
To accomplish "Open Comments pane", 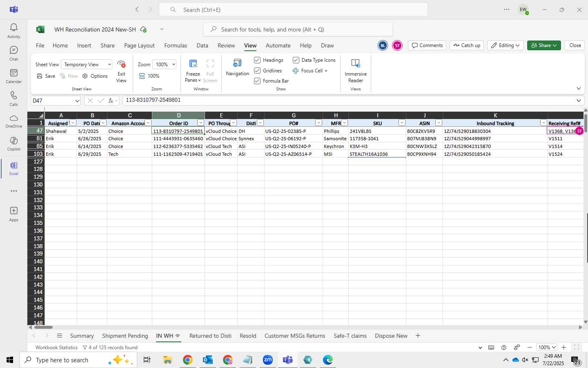I will click(x=427, y=45).
